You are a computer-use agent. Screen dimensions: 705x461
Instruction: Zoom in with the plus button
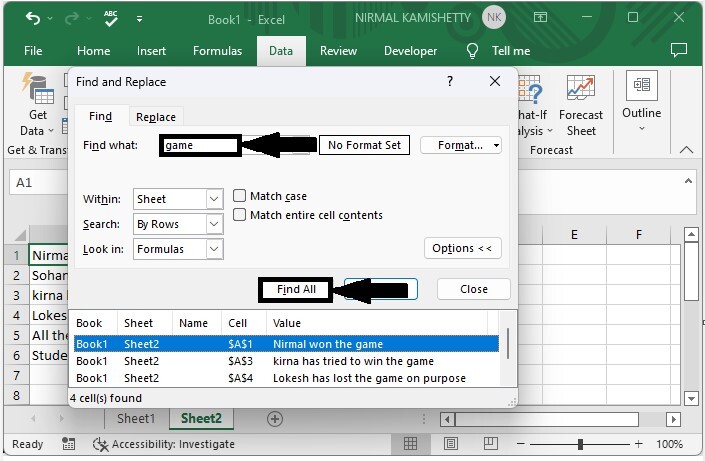click(x=638, y=444)
